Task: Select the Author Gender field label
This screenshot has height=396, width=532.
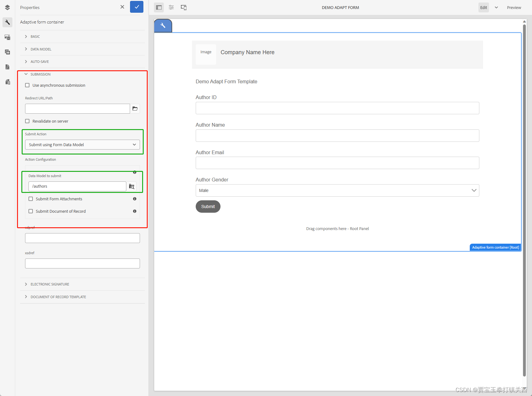Action: point(212,180)
